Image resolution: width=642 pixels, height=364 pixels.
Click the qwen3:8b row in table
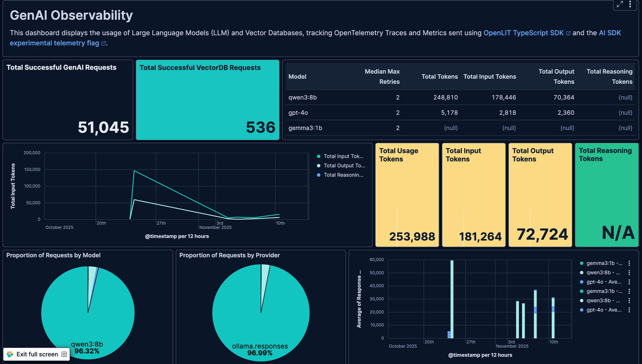coord(303,97)
